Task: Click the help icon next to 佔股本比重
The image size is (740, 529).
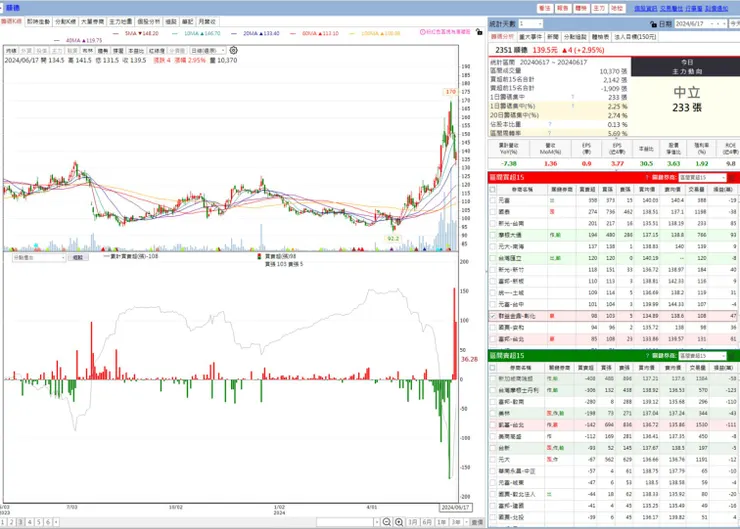Action: [x=550, y=124]
